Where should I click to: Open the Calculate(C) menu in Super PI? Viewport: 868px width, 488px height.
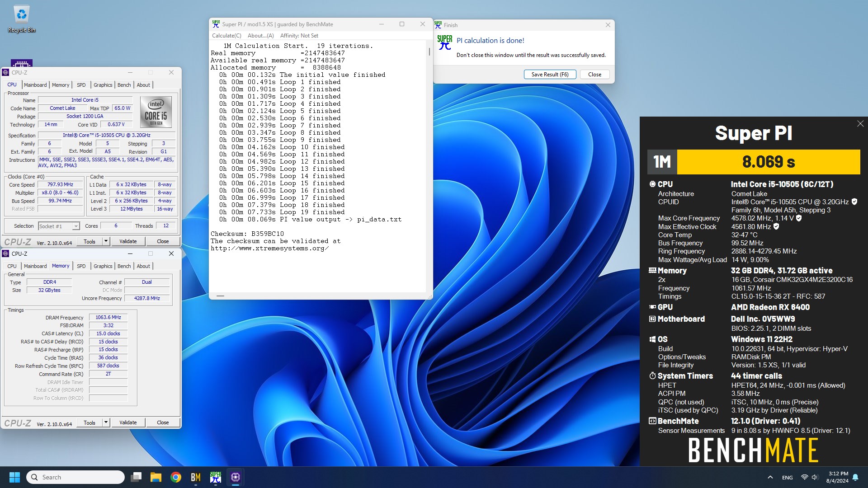click(x=226, y=36)
